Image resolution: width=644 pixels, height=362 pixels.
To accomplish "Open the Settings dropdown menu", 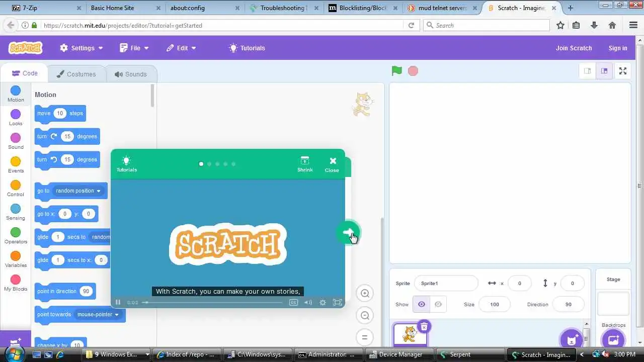I will point(82,48).
